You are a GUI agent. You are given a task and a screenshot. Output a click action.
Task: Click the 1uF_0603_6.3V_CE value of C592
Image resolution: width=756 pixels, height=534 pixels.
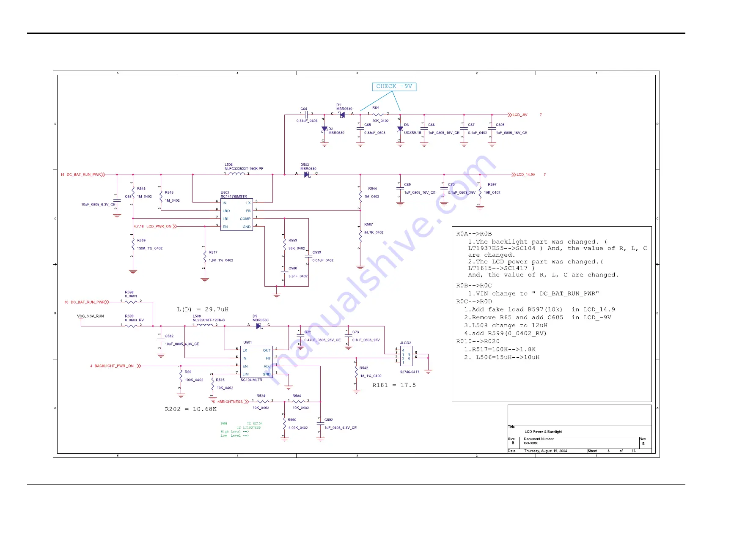pyautogui.click(x=341, y=428)
